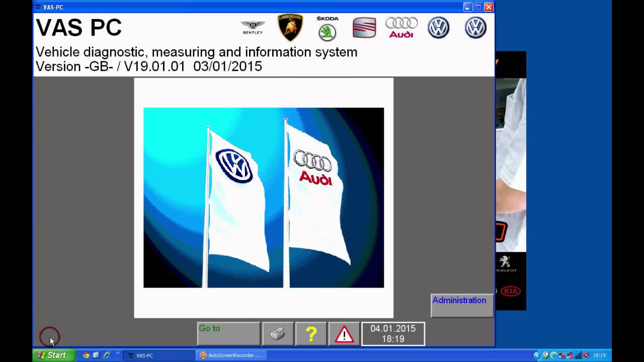644x362 pixels.
Task: Click the taskbar clock showing 18:19
Action: [x=599, y=355]
